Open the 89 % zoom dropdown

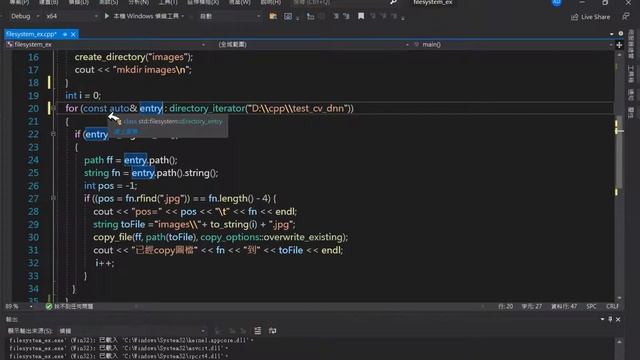[x=19, y=306]
